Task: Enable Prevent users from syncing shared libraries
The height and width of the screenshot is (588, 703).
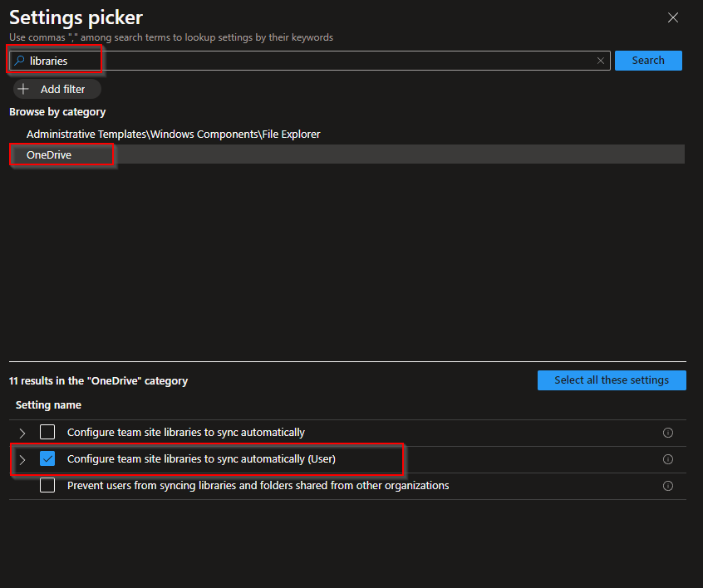Action: [x=47, y=486]
